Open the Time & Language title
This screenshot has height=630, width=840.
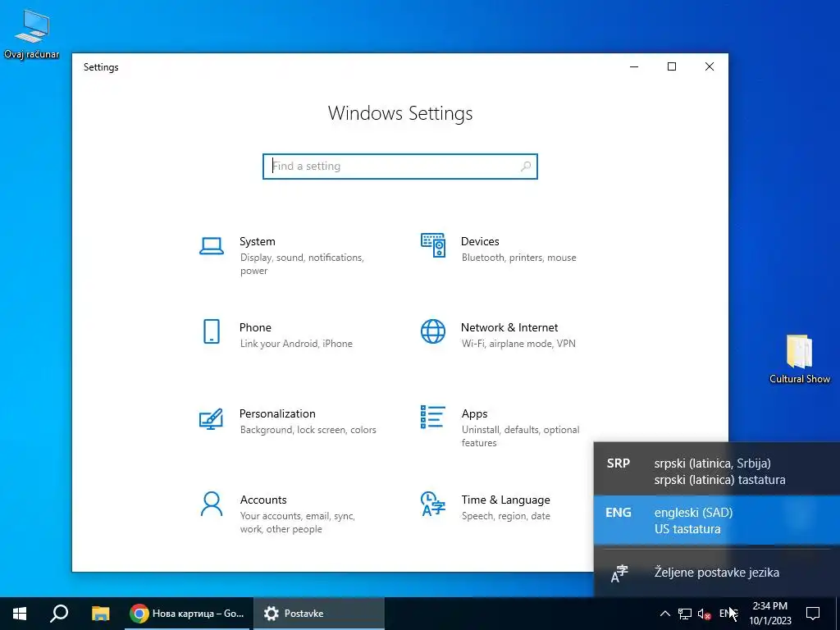(505, 500)
